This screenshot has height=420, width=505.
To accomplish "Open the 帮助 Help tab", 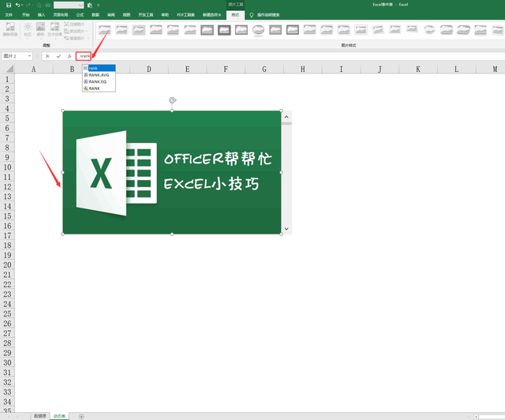I will [x=165, y=15].
